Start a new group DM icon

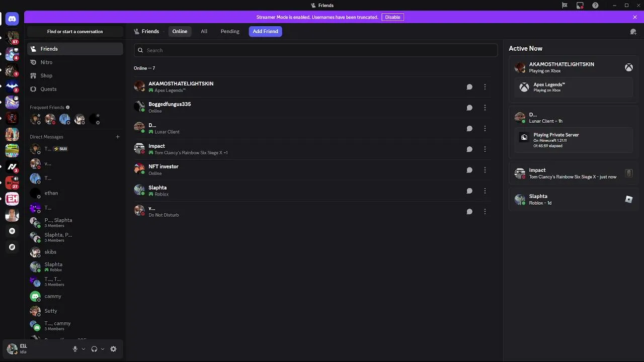(x=633, y=32)
